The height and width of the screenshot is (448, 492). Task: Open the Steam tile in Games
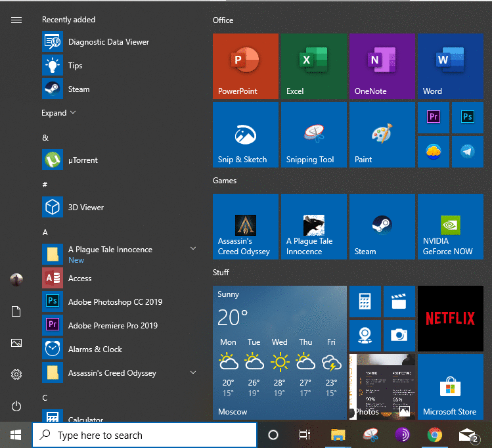coord(382,227)
